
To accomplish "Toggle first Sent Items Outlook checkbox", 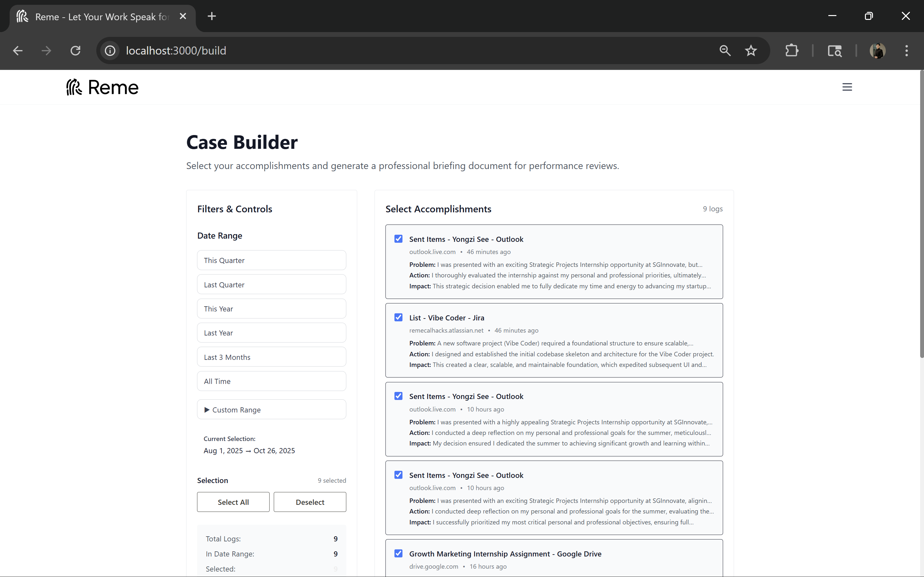I will coord(398,239).
